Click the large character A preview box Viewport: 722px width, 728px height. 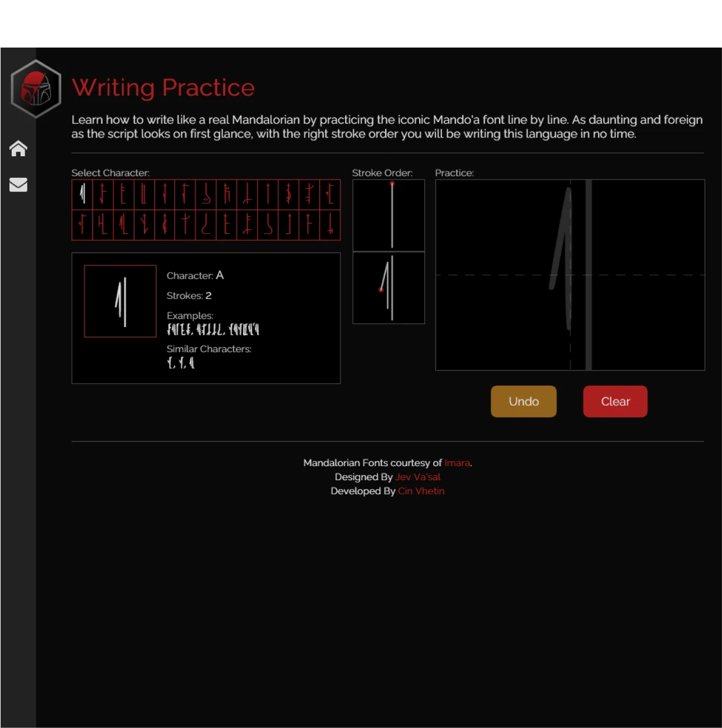coord(120,301)
